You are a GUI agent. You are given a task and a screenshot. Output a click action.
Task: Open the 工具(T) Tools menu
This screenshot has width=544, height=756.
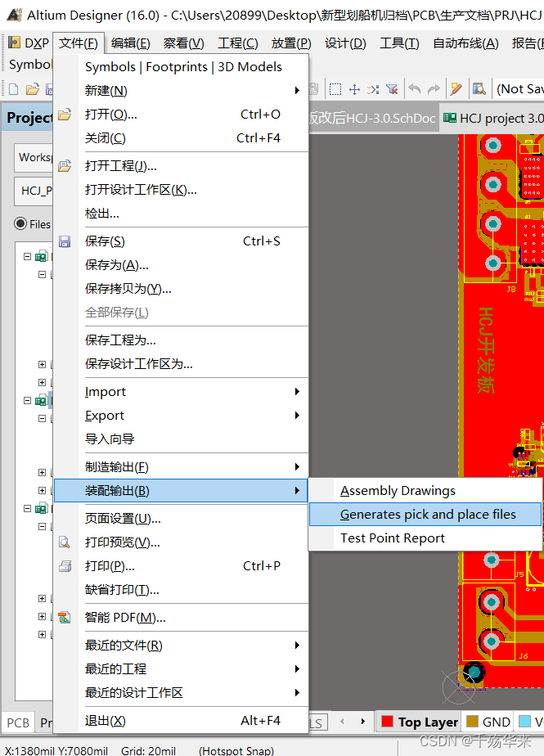click(x=399, y=43)
